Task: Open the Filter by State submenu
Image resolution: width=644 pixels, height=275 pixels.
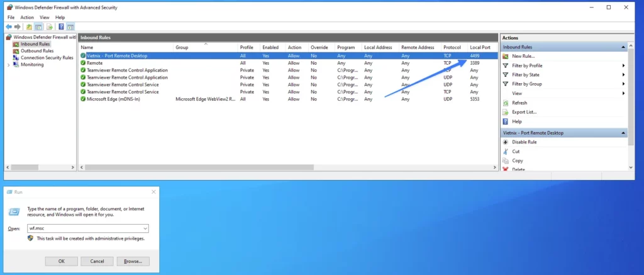Action: point(526,75)
